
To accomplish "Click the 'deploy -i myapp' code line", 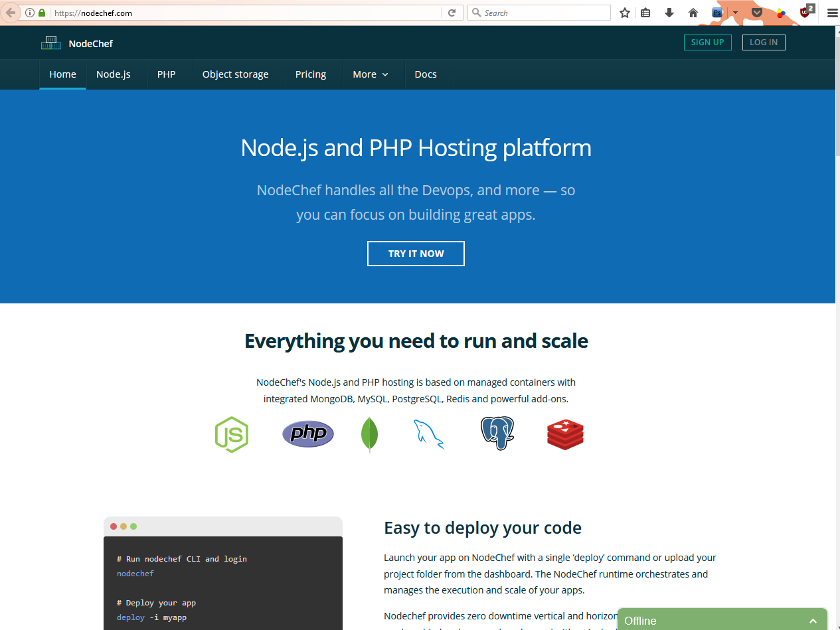I will click(x=151, y=617).
